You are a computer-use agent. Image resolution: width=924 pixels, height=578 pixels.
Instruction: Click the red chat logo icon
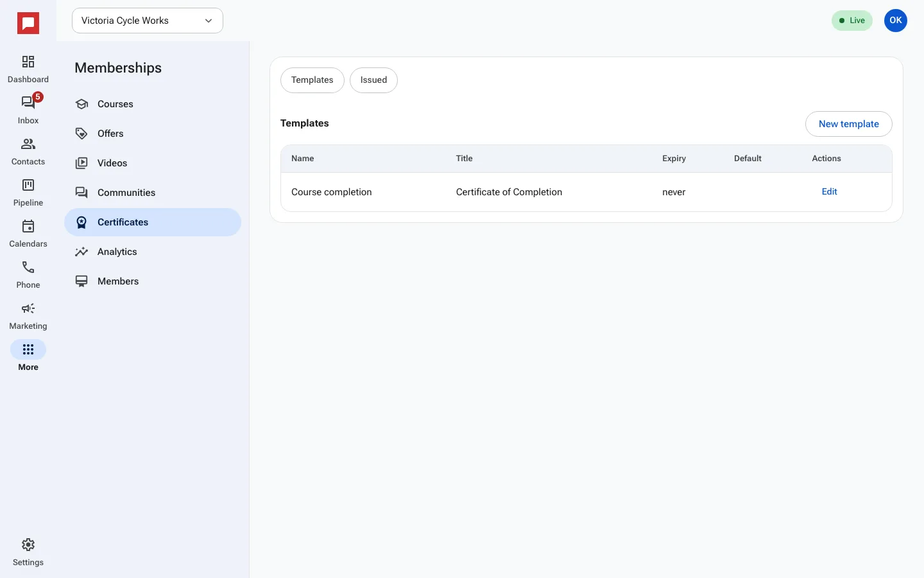click(x=28, y=24)
